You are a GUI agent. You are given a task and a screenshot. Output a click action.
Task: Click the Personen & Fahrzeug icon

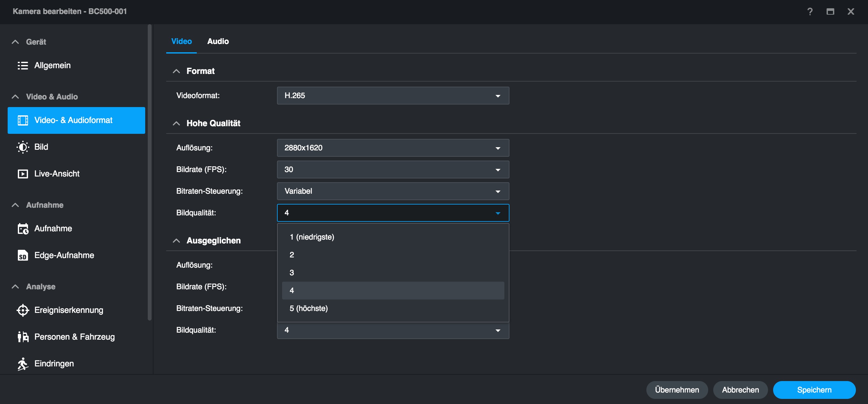23,337
